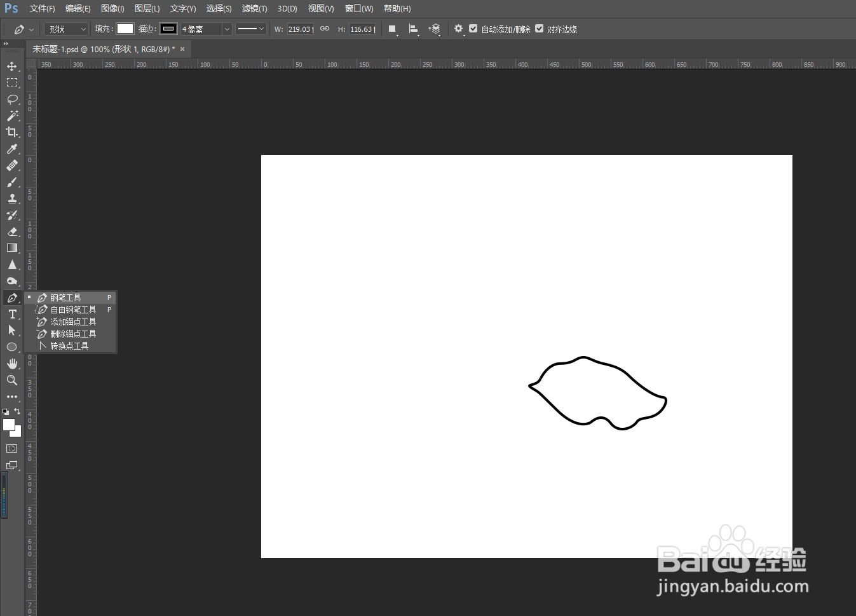The width and height of the screenshot is (856, 616).
Task: Choose 转换点工具 from the flyout
Action: (x=71, y=346)
